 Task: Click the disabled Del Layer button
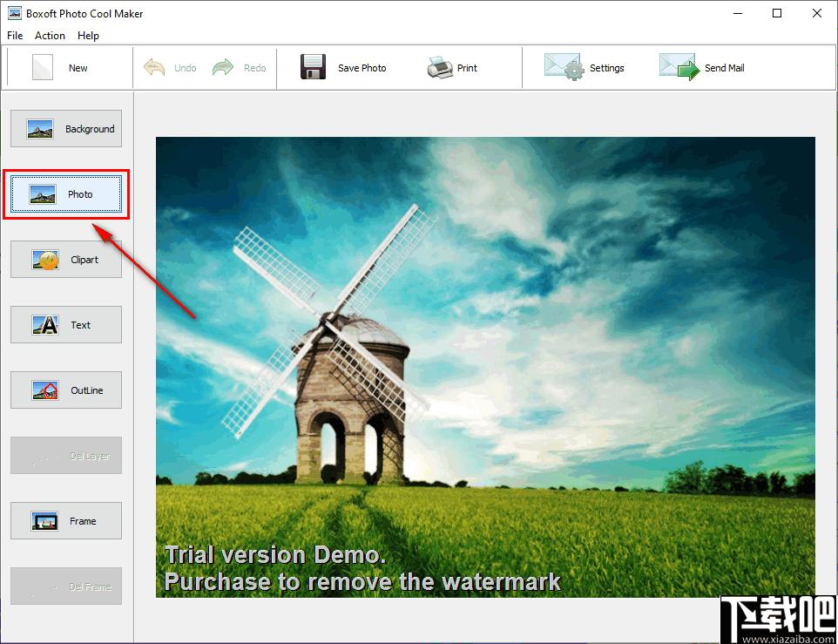(66, 456)
